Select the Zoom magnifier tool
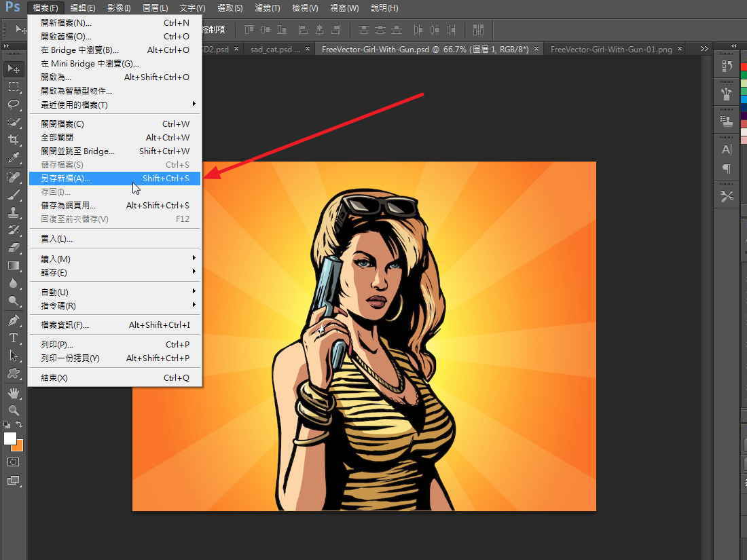The width and height of the screenshot is (747, 560). tap(14, 410)
